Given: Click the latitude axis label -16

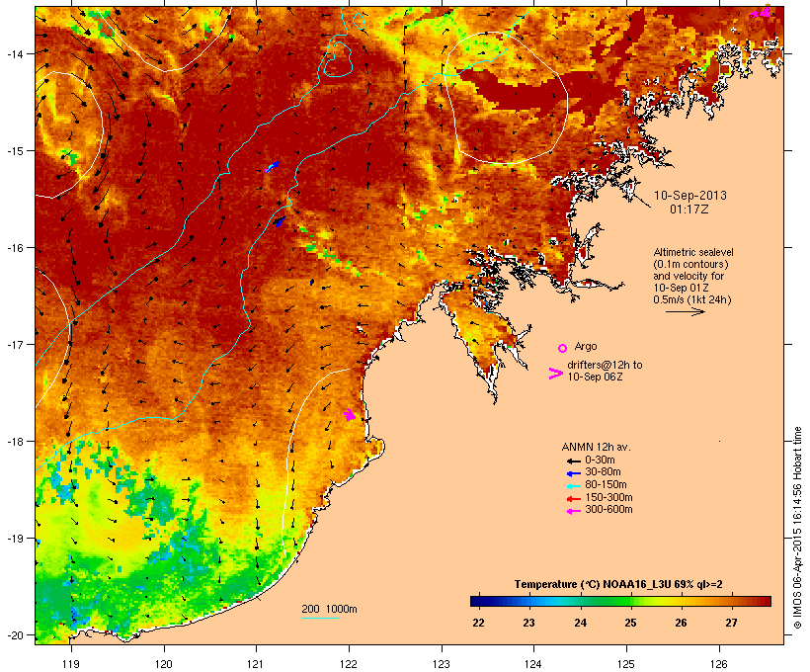Looking at the screenshot, I should click(14, 248).
